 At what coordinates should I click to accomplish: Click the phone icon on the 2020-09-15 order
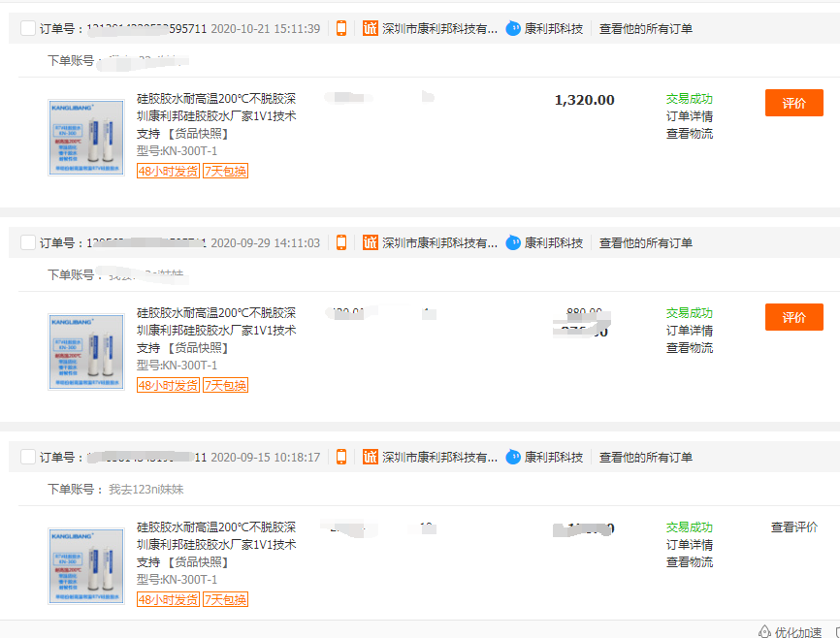tap(340, 457)
